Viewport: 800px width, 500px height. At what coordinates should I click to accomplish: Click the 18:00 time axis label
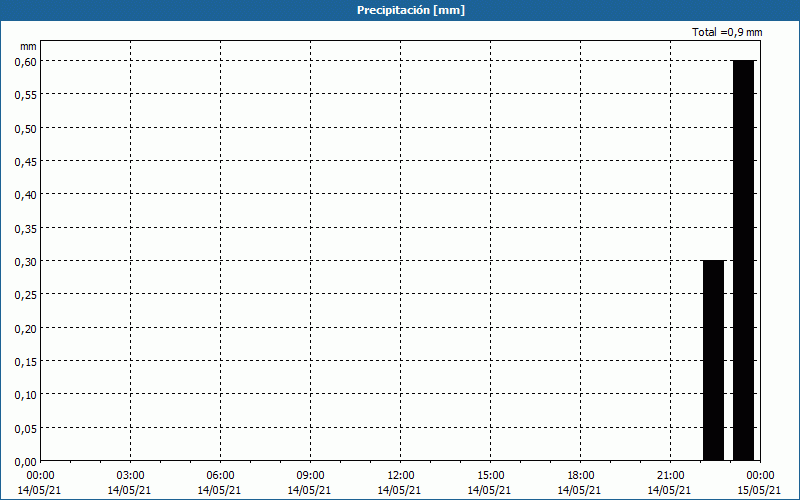[581, 476]
